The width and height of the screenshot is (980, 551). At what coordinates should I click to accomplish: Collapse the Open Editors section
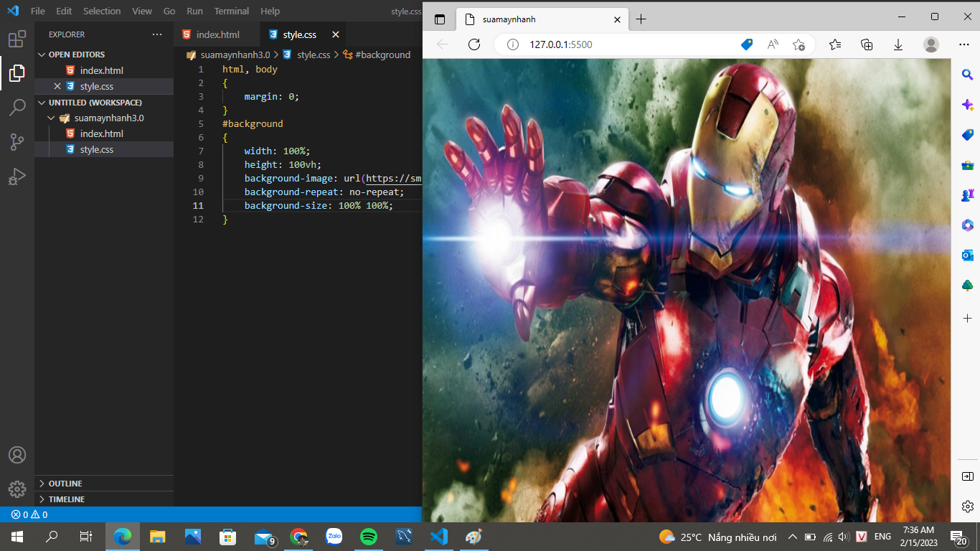click(x=104, y=55)
